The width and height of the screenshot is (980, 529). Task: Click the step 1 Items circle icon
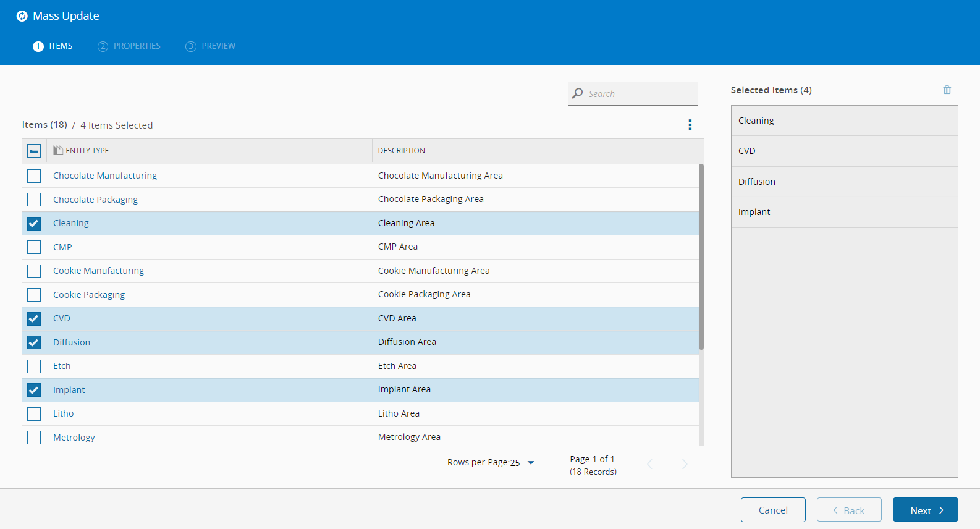click(x=38, y=46)
